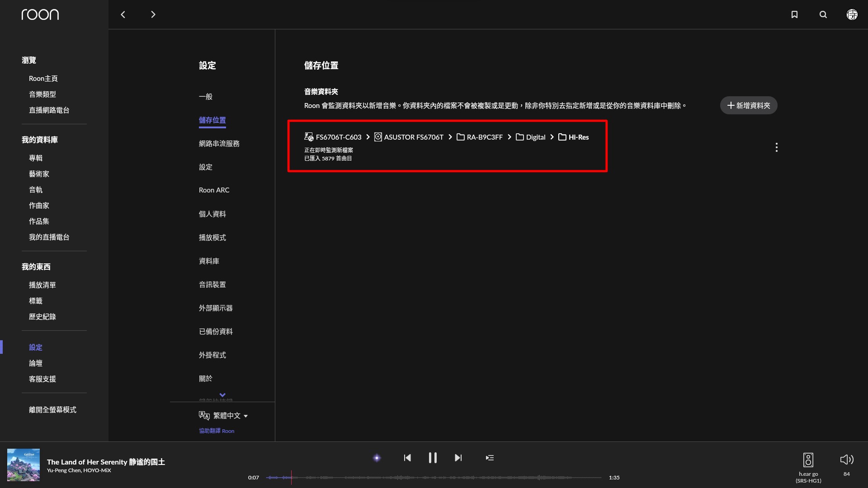Open the 繁體中文 language dropdown
Screen dimensions: 868x488
[x=231, y=416]
